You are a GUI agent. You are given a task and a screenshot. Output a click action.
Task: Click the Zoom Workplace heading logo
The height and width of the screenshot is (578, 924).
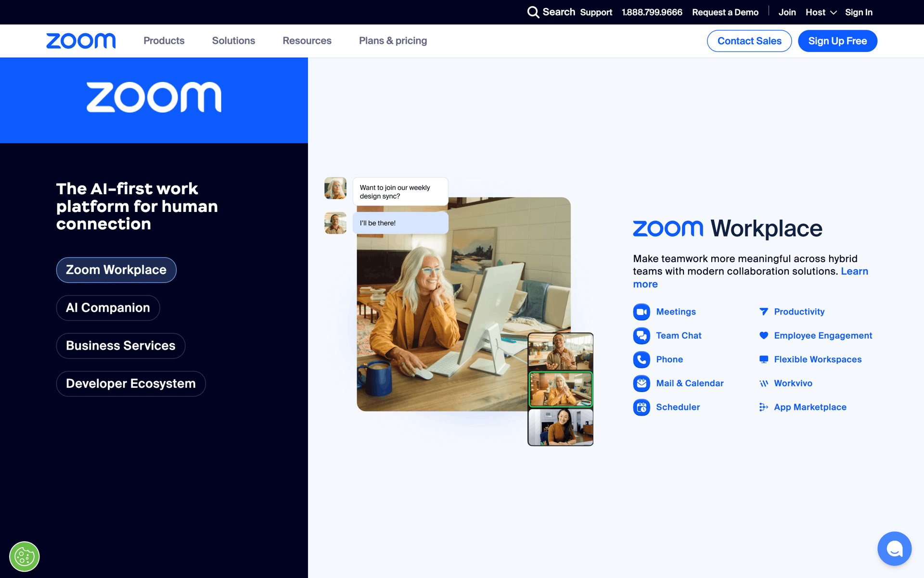pos(727,228)
